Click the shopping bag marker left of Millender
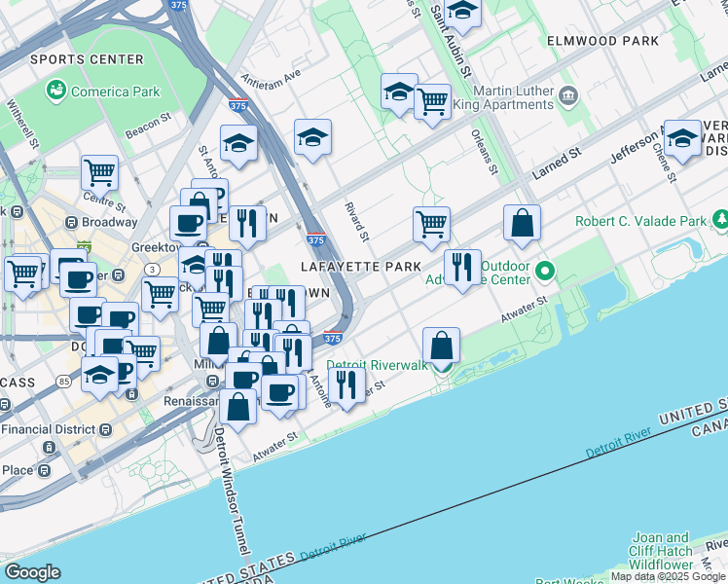Image resolution: width=728 pixels, height=584 pixels. click(x=219, y=342)
